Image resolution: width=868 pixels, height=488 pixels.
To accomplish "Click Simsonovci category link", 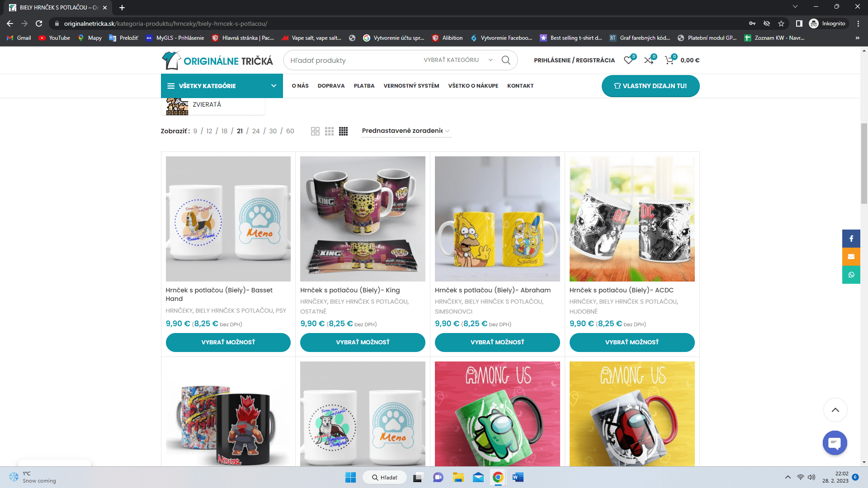I will point(453,311).
